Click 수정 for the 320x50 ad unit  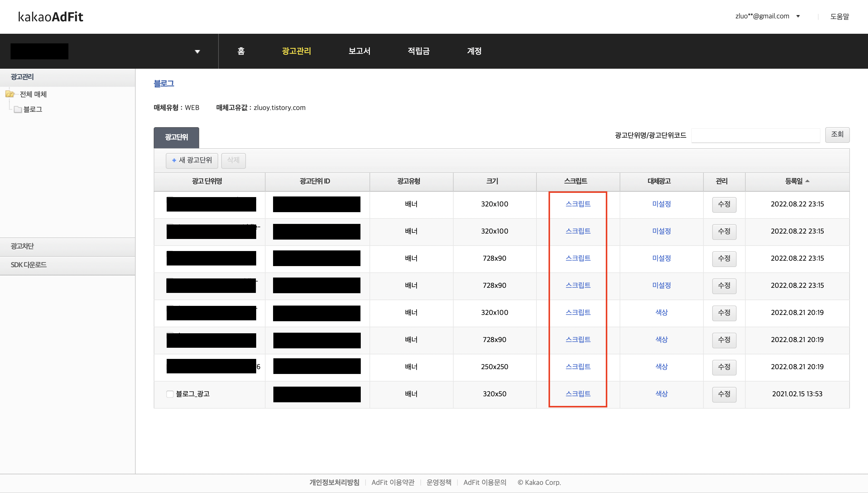(724, 394)
